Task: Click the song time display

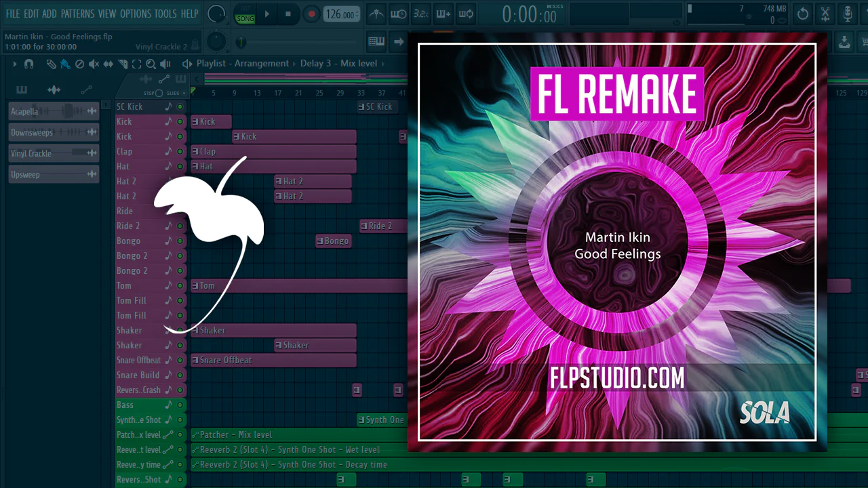Action: tap(530, 14)
